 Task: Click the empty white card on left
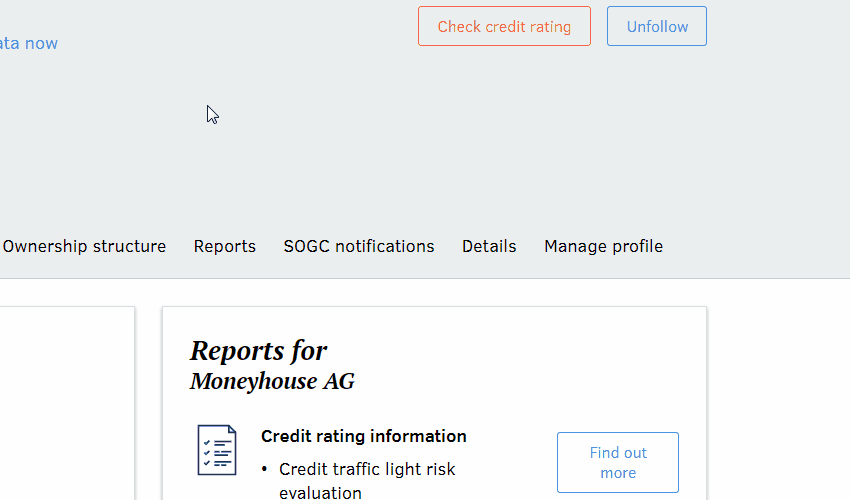pyautogui.click(x=65, y=400)
